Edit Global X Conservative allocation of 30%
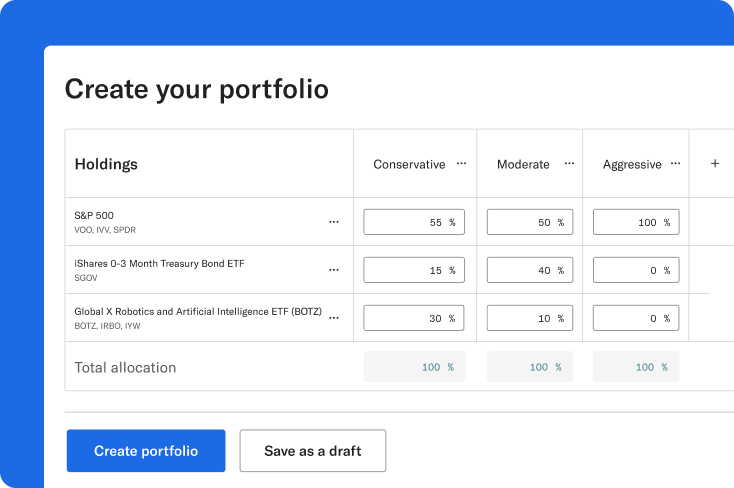The height and width of the screenshot is (488, 734). click(x=413, y=318)
